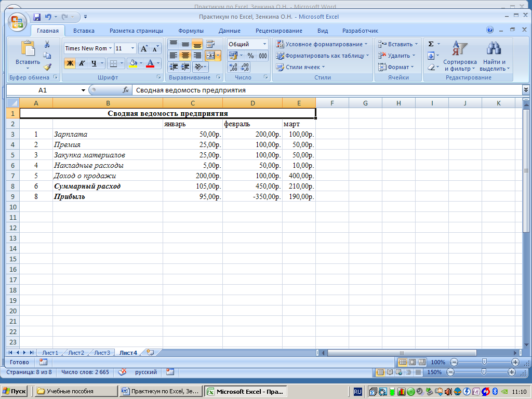Click the Fill down arrow icon
Image resolution: width=532 pixels, height=399 pixels.
(x=431, y=56)
